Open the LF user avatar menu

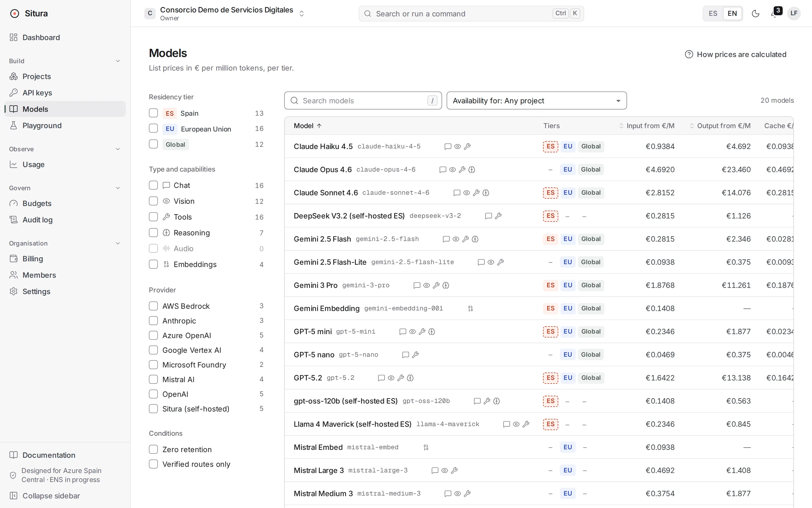(x=794, y=14)
